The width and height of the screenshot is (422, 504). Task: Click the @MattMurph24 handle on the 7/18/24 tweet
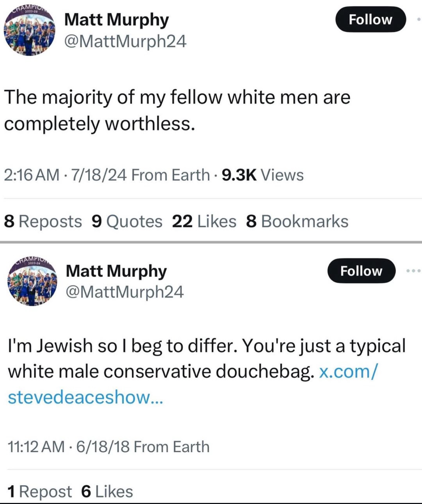pyautogui.click(x=125, y=41)
